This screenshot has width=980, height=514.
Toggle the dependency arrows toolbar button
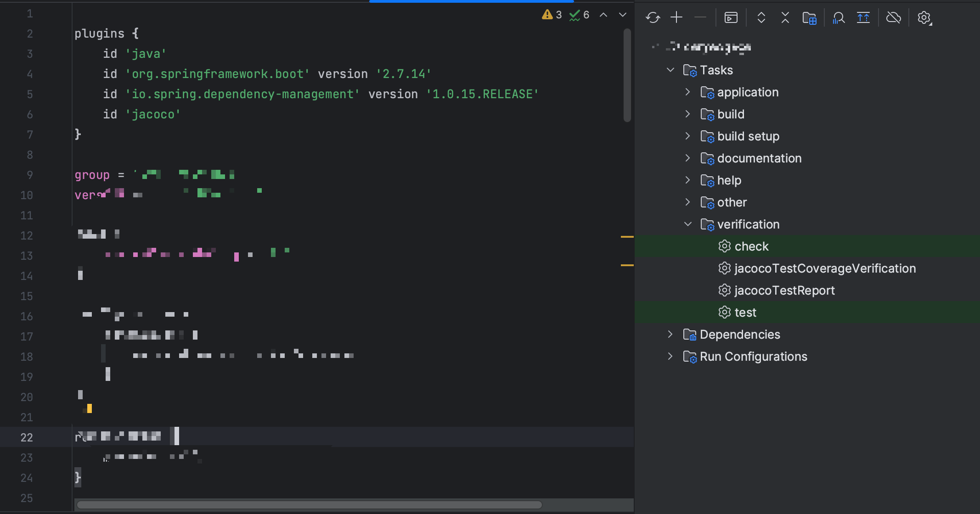tap(863, 17)
